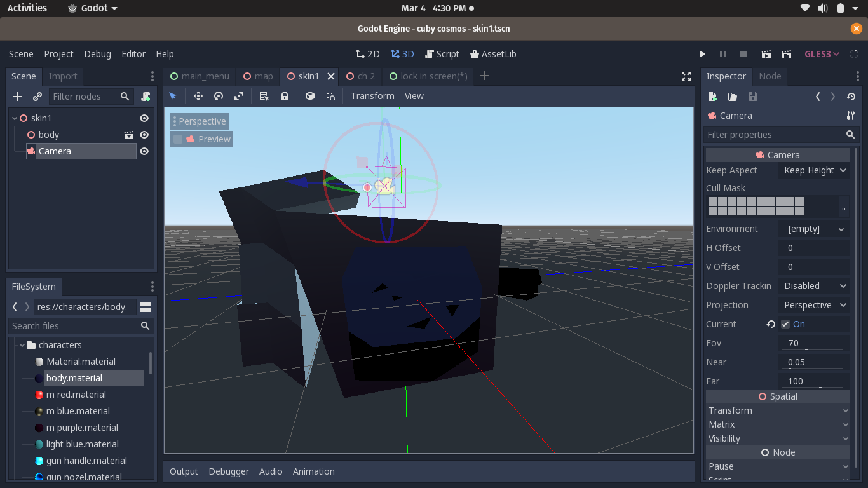Open the Projection dropdown
The height and width of the screenshot is (488, 868).
(814, 305)
